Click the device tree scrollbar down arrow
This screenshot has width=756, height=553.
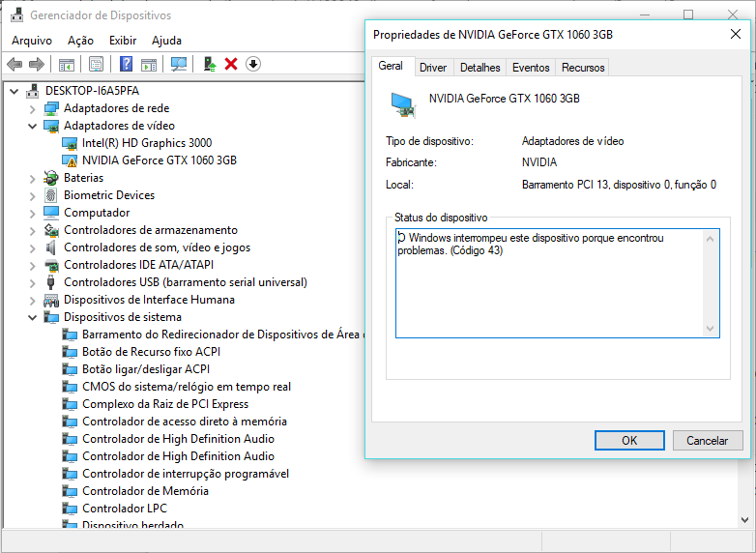tap(744, 520)
